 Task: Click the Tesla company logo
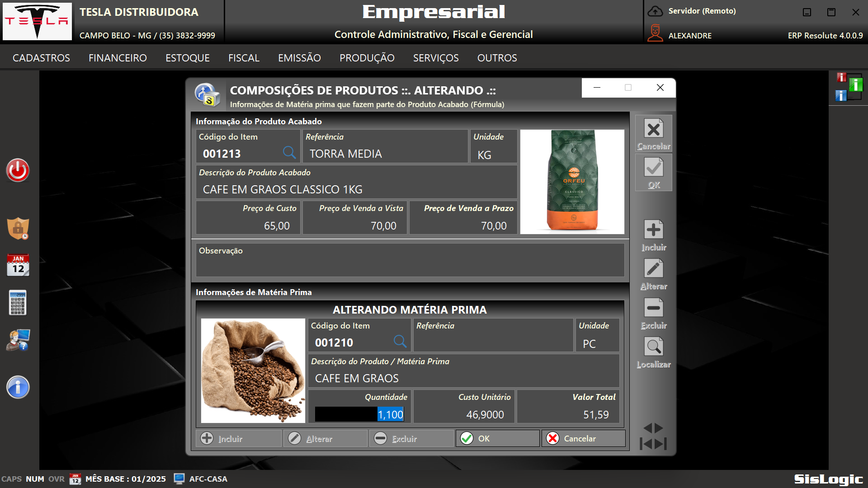[x=37, y=21]
